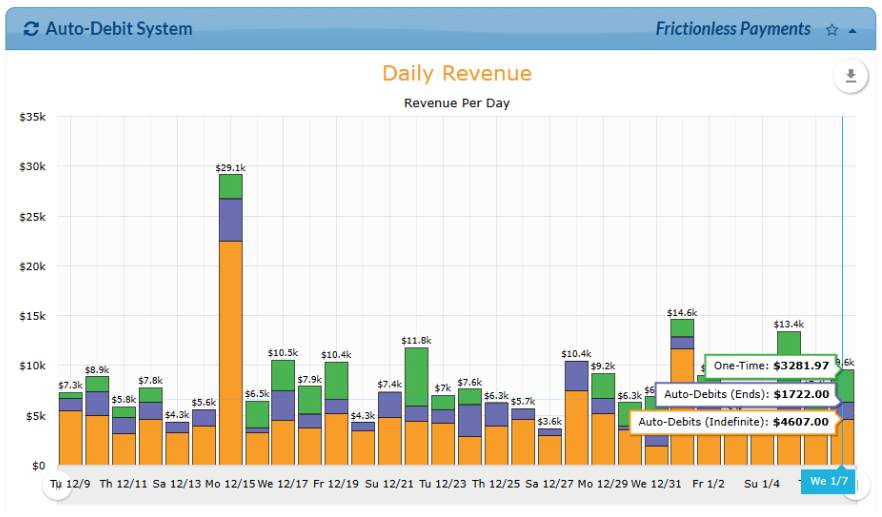The width and height of the screenshot is (882, 517).
Task: Click the Auto-Debits (Ends) $1722.00 tooltip
Action: (746, 394)
